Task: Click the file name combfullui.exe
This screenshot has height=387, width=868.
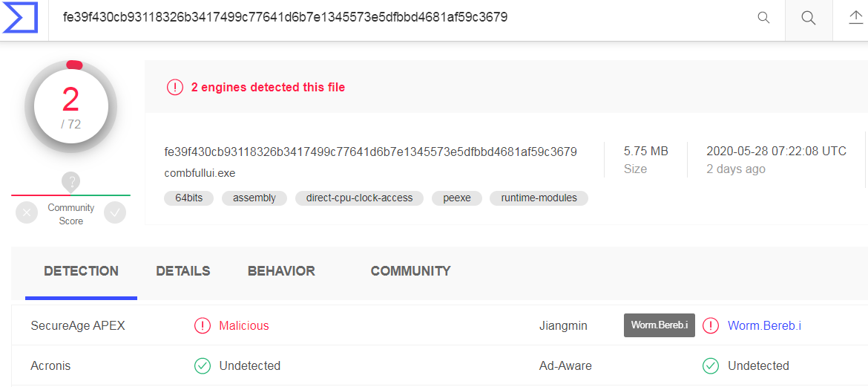Action: click(200, 173)
